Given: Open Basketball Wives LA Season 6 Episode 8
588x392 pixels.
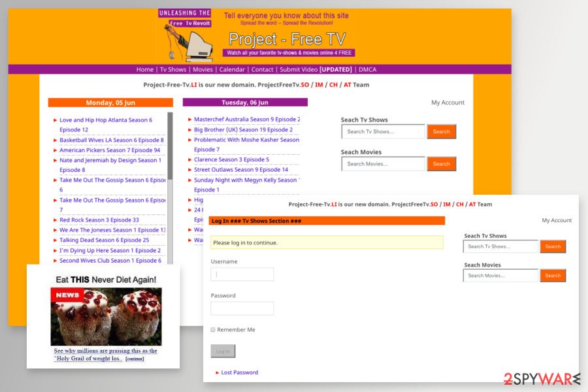Looking at the screenshot, I should point(112,140).
